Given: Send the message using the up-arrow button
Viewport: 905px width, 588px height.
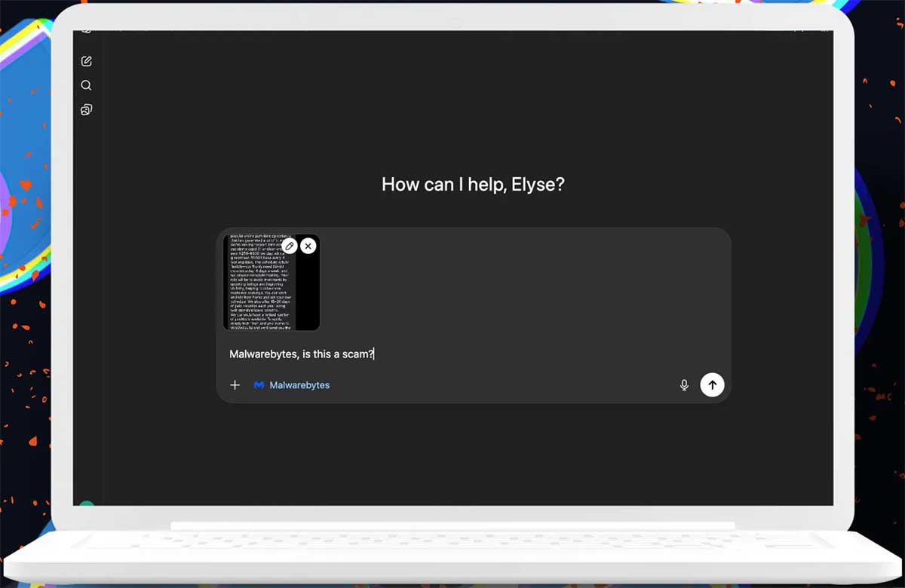Looking at the screenshot, I should pos(712,384).
